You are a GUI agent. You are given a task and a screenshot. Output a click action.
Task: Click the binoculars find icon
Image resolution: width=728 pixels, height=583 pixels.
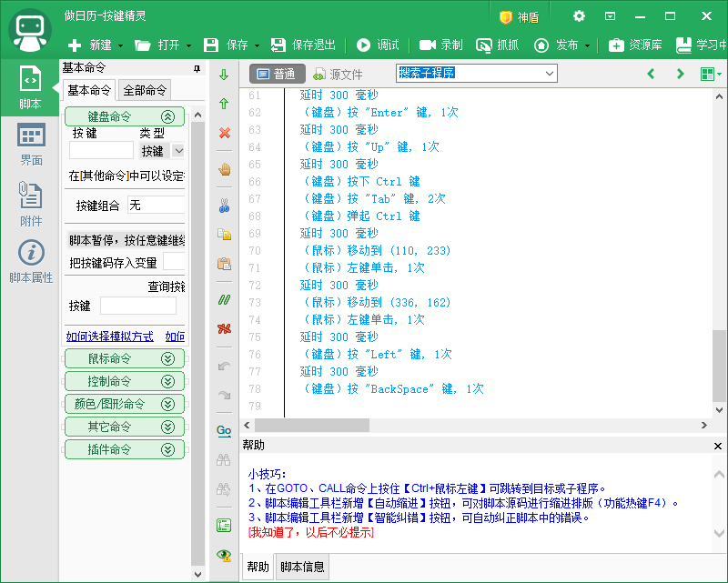coord(224,460)
